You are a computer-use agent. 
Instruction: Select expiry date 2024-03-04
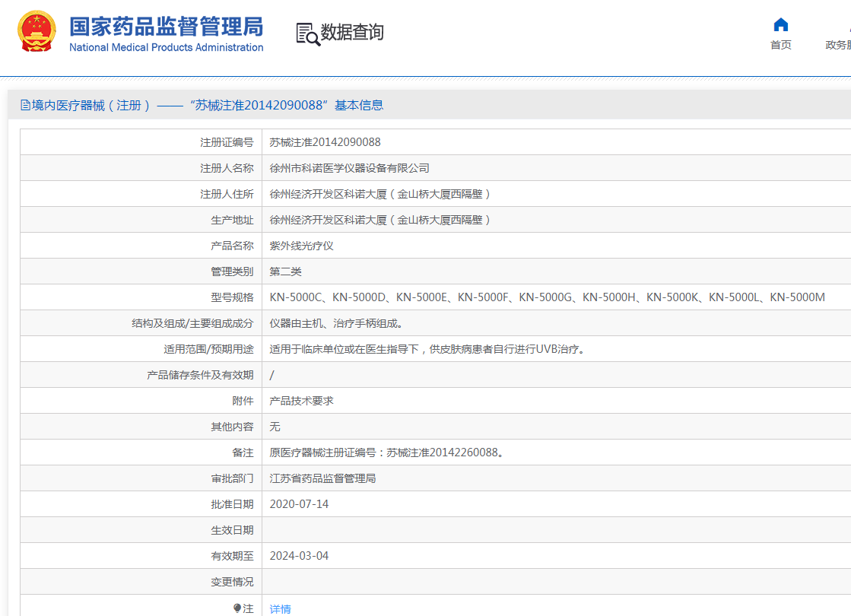pyautogui.click(x=299, y=556)
